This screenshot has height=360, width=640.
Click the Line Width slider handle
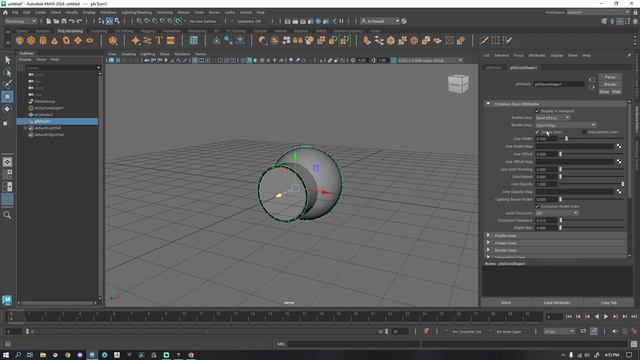566,139
